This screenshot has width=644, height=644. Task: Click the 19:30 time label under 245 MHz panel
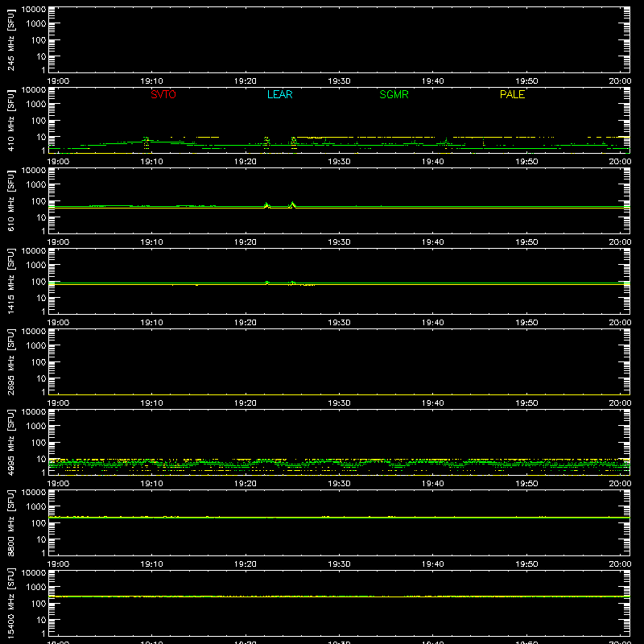[x=339, y=81]
